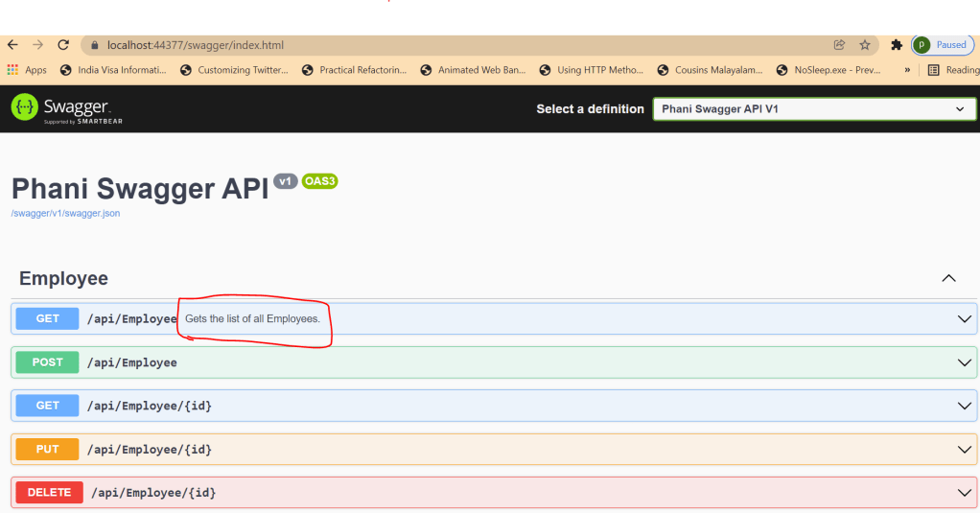Screen dimensions: 980x513
Task: Open the Practical Refactoring bookmark
Action: 354,70
